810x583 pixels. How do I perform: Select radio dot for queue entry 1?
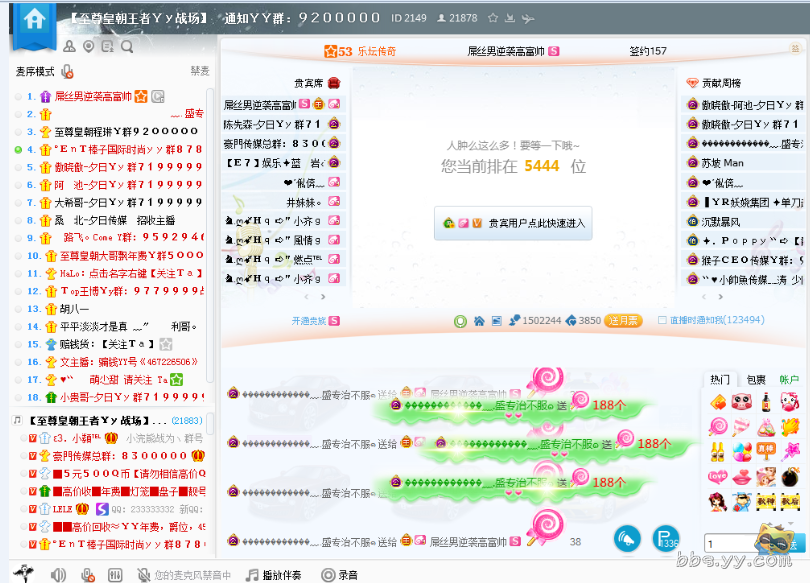pos(19,97)
